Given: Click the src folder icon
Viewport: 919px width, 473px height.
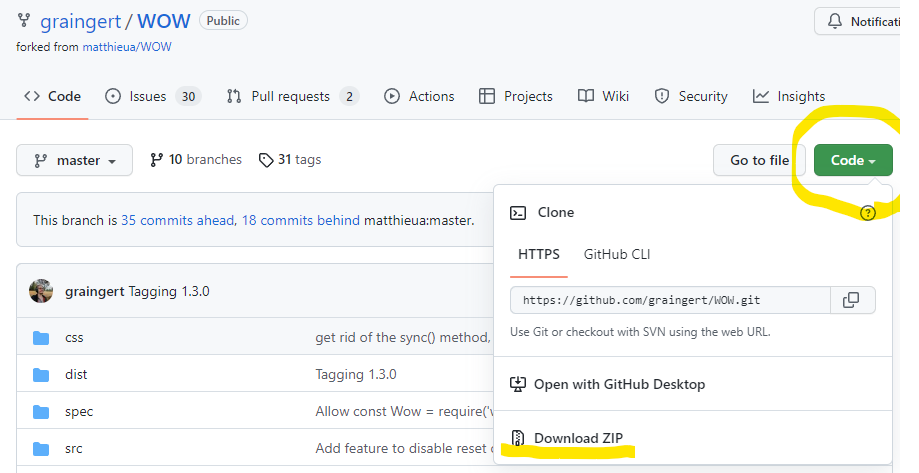Looking at the screenshot, I should (41, 448).
